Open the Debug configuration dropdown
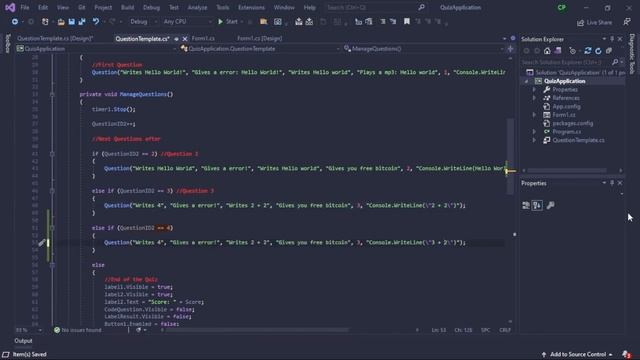This screenshot has height=360, width=640. (143, 22)
